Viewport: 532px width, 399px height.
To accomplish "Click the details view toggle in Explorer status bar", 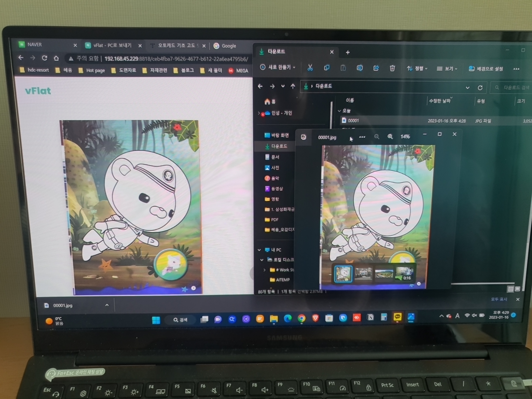I will [511, 289].
